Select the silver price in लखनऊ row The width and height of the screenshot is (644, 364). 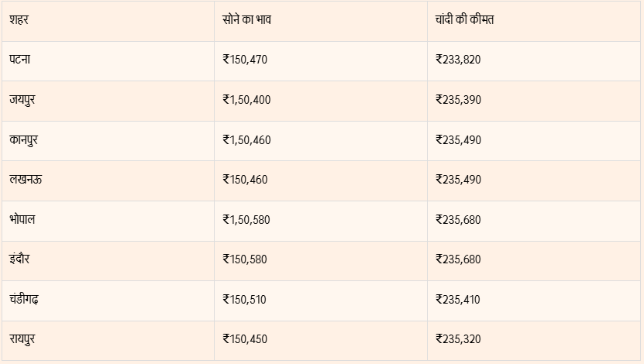[459, 180]
